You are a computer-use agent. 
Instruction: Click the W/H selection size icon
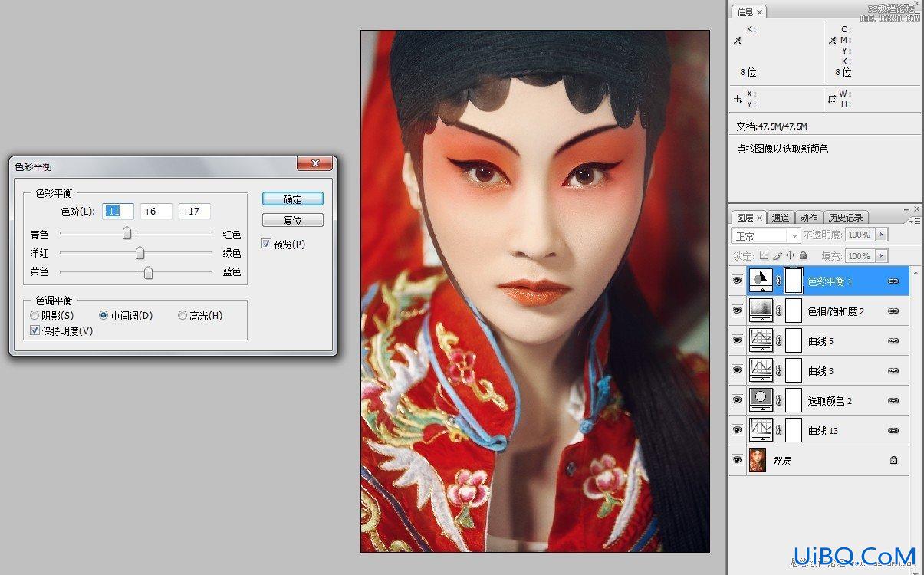[832, 99]
